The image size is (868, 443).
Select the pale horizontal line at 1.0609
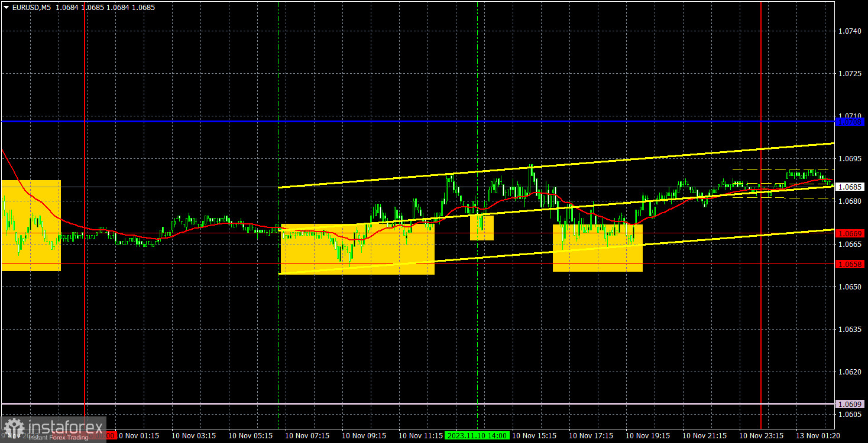click(417, 404)
